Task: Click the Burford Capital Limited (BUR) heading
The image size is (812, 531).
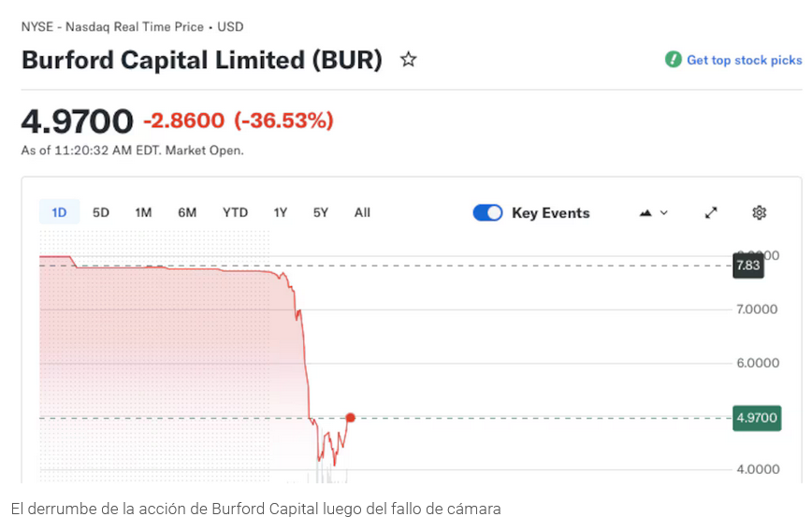Action: pos(202,60)
